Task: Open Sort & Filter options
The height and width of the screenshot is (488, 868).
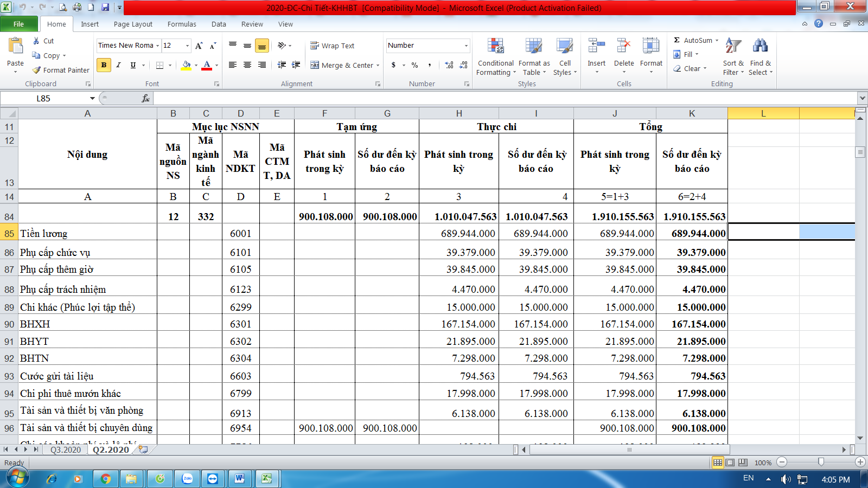Action: pos(733,56)
